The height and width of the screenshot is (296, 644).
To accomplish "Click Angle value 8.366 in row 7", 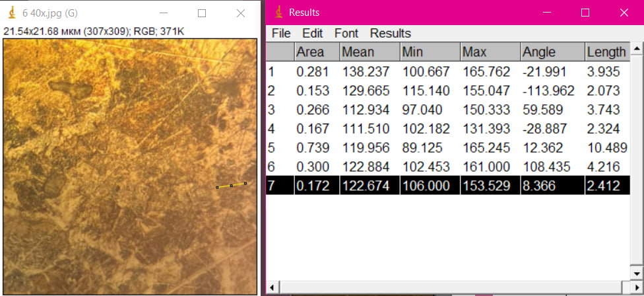I will pyautogui.click(x=539, y=186).
